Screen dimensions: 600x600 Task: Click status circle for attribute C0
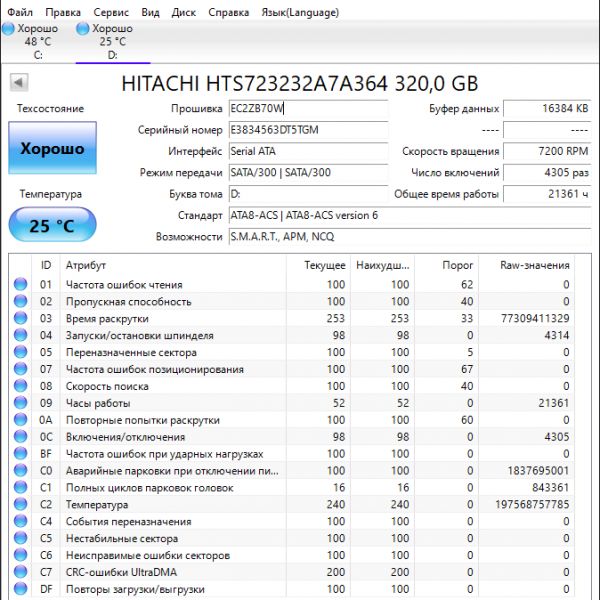(20, 470)
